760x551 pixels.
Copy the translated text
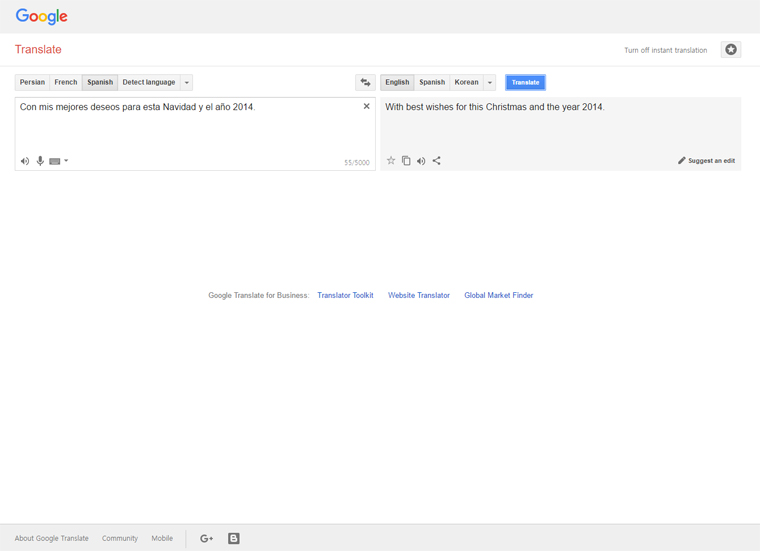tap(406, 160)
